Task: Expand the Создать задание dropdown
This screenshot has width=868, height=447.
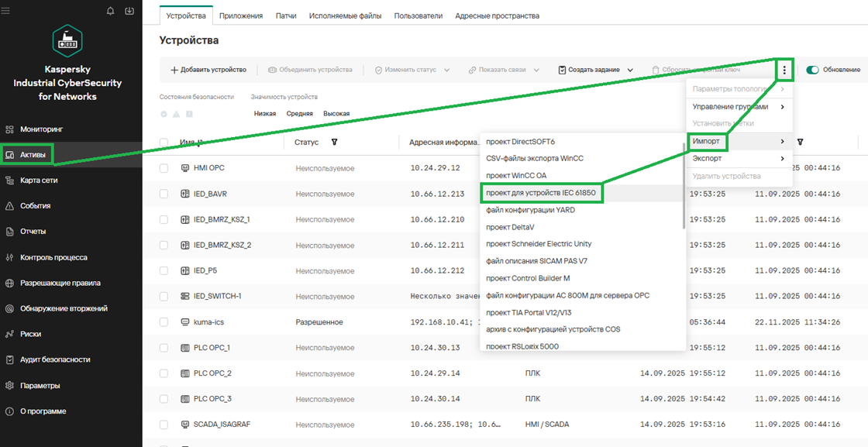Action: click(x=596, y=70)
